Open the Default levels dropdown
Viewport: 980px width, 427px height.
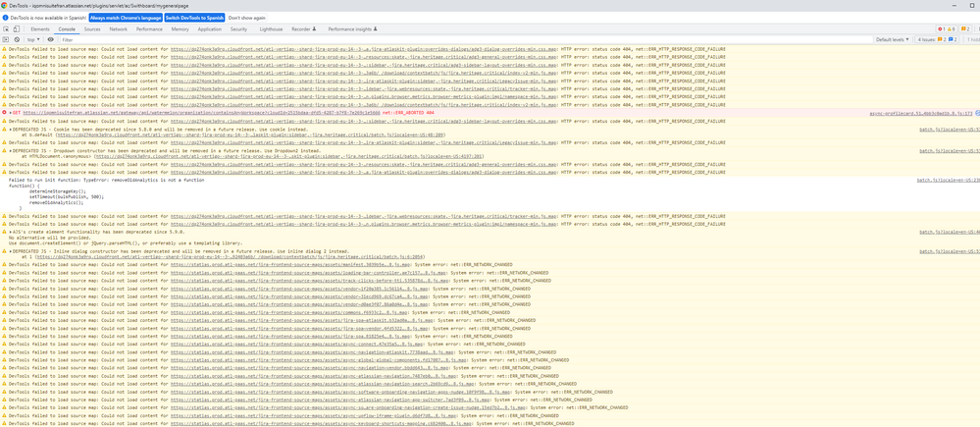(x=893, y=39)
